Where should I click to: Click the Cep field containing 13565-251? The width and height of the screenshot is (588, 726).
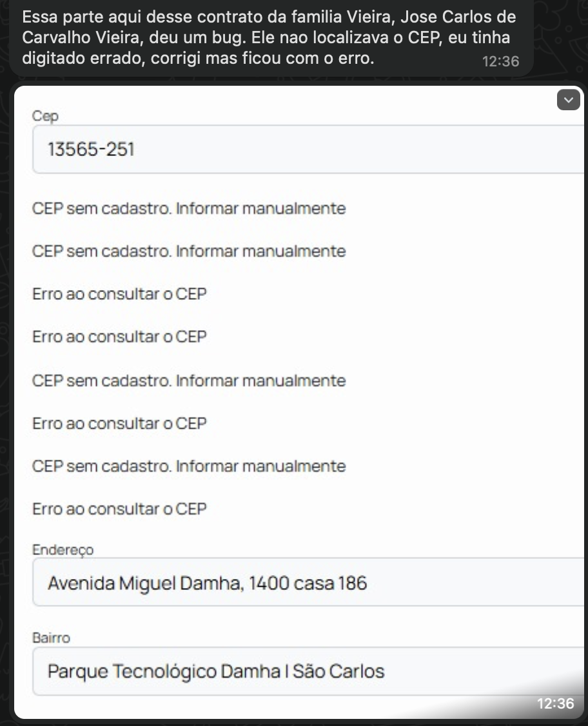(308, 150)
